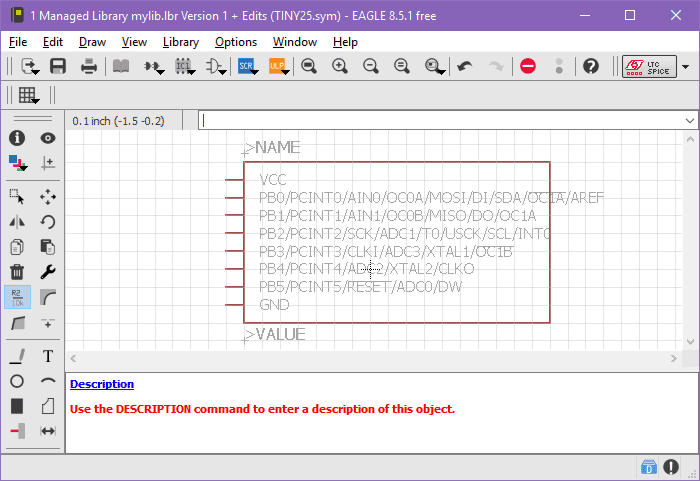The height and width of the screenshot is (481, 700).
Task: Click in the command line input field
Action: point(440,120)
